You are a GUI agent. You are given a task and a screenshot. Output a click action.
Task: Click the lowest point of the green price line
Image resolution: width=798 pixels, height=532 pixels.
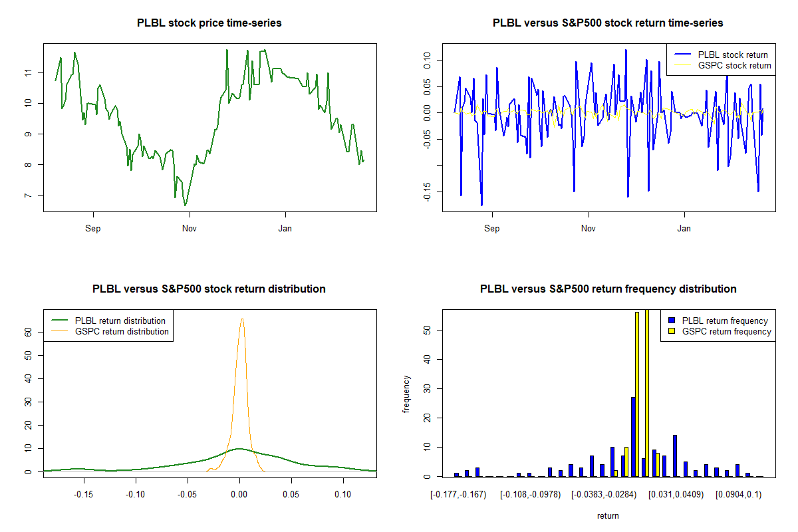[186, 205]
